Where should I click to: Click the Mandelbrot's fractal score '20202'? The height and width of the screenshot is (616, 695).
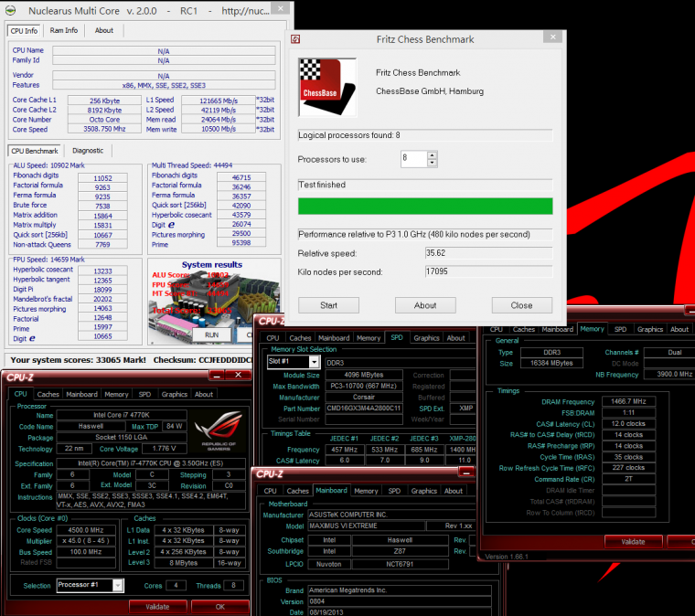click(x=102, y=299)
